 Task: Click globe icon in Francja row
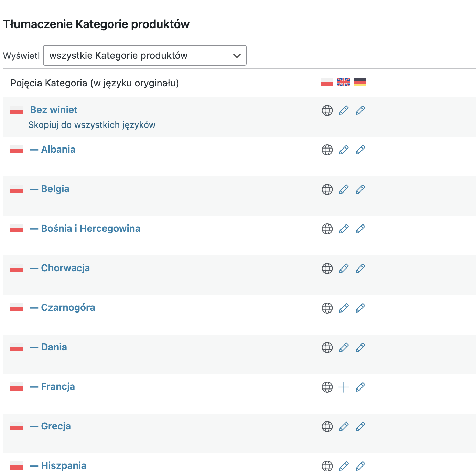coord(327,387)
